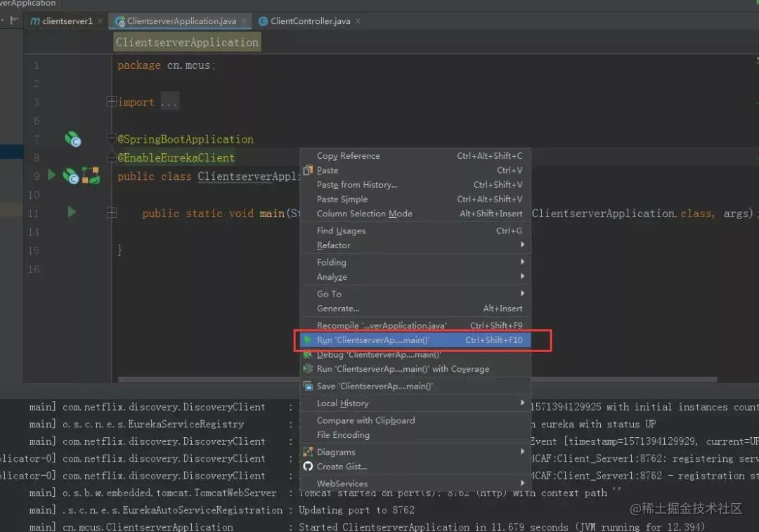Click run gutter arrow at line 9
Image resolution: width=759 pixels, height=532 pixels.
[x=51, y=175]
